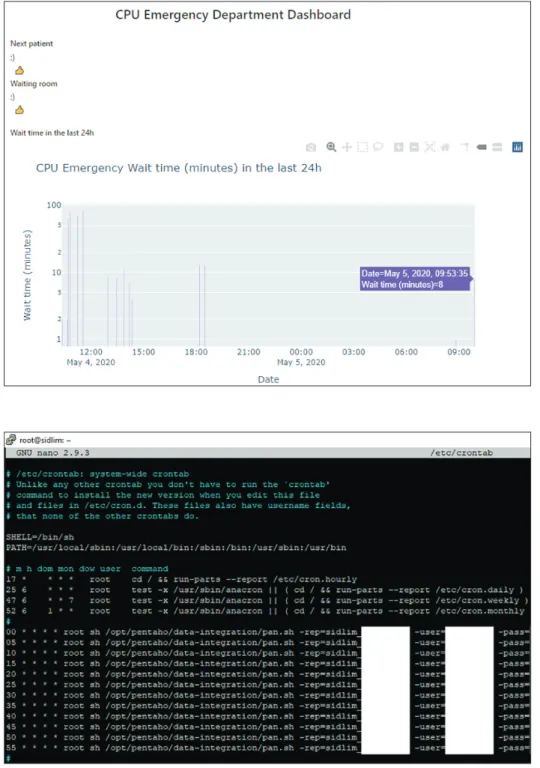Screen dimensions: 540x768
Task: Click the cron.monthly line starting with 52 6
Action: [x=265, y=611]
